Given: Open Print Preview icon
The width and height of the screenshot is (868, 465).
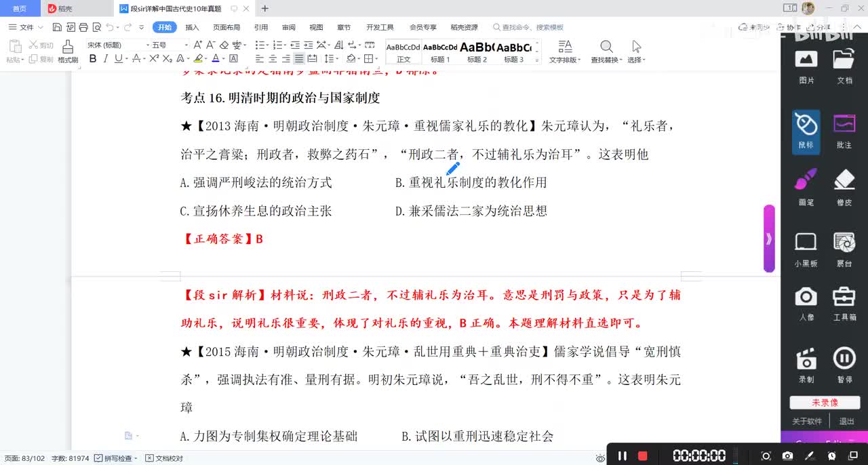Looking at the screenshot, I should (x=96, y=27).
